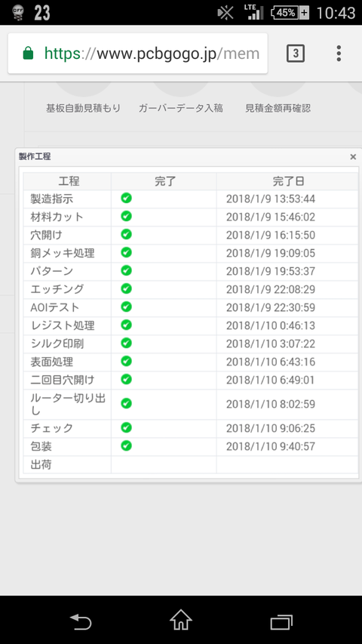This screenshot has width=362, height=644.
Task: Tap the vibrate mode status icon
Action: click(x=225, y=13)
